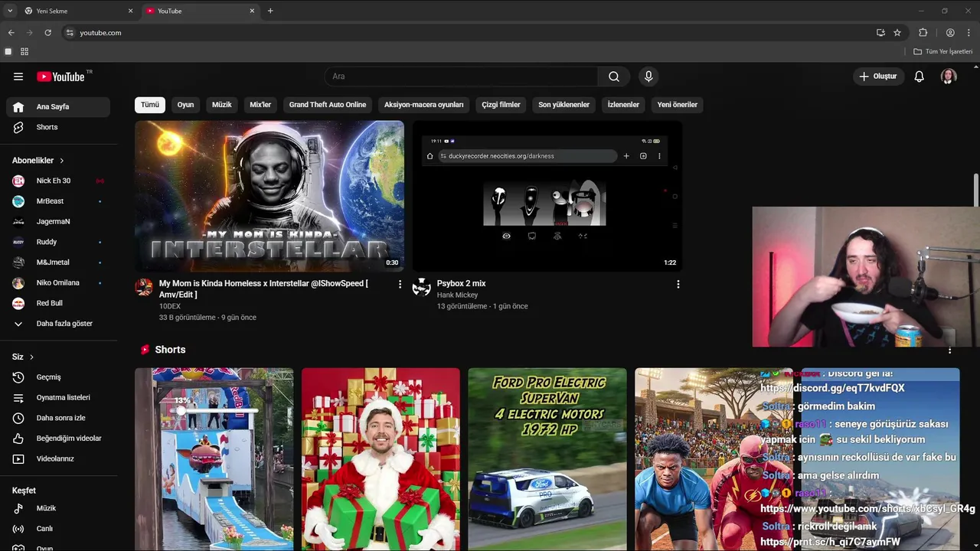
Task: Play the Interstellar video thumbnail
Action: click(x=269, y=196)
